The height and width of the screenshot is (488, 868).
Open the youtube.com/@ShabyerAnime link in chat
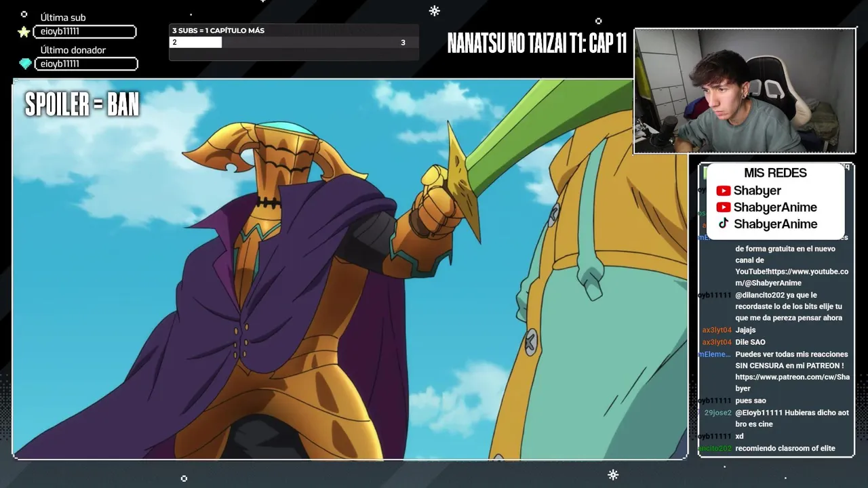792,277
